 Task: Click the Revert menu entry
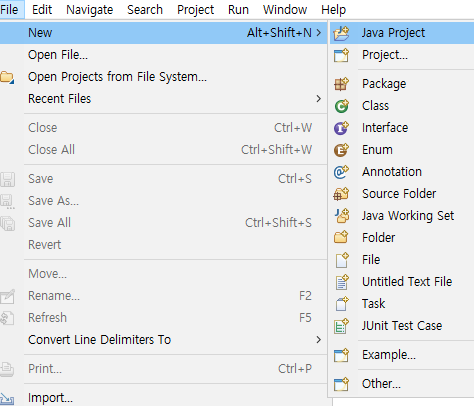coord(163,245)
